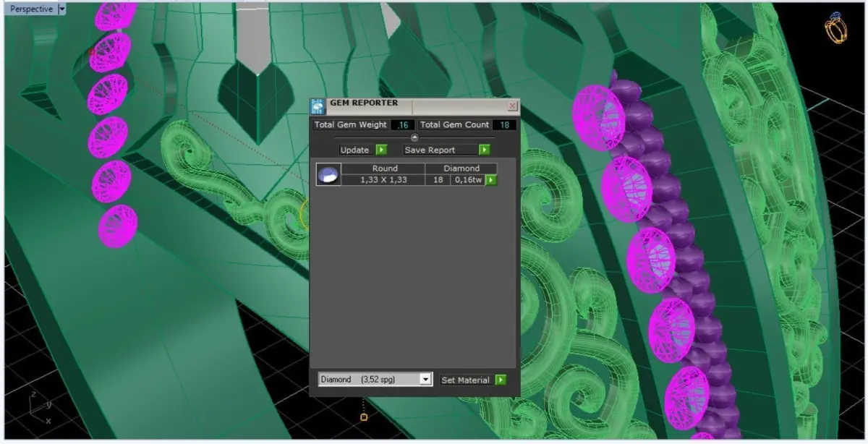Click the gem count '18' cell in the row

tap(438, 180)
